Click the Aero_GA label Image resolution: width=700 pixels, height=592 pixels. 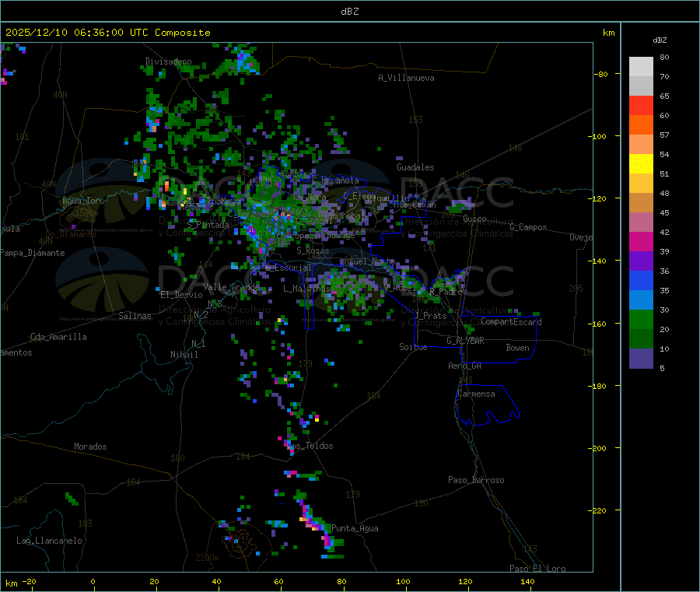tap(465, 366)
